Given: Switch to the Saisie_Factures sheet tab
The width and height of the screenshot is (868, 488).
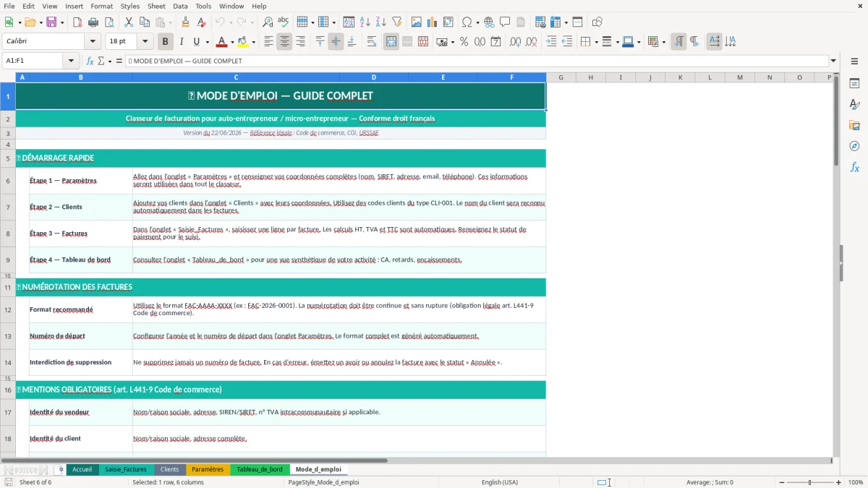Looking at the screenshot, I should point(126,469).
